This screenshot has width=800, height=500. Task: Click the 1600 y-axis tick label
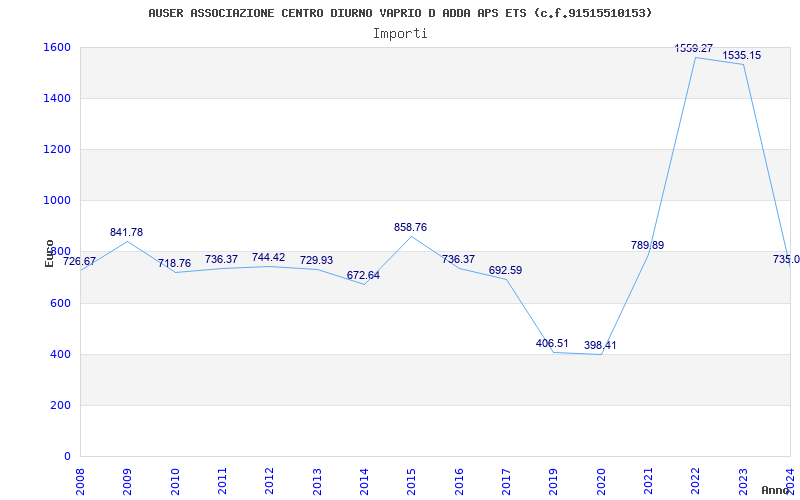tap(56, 47)
